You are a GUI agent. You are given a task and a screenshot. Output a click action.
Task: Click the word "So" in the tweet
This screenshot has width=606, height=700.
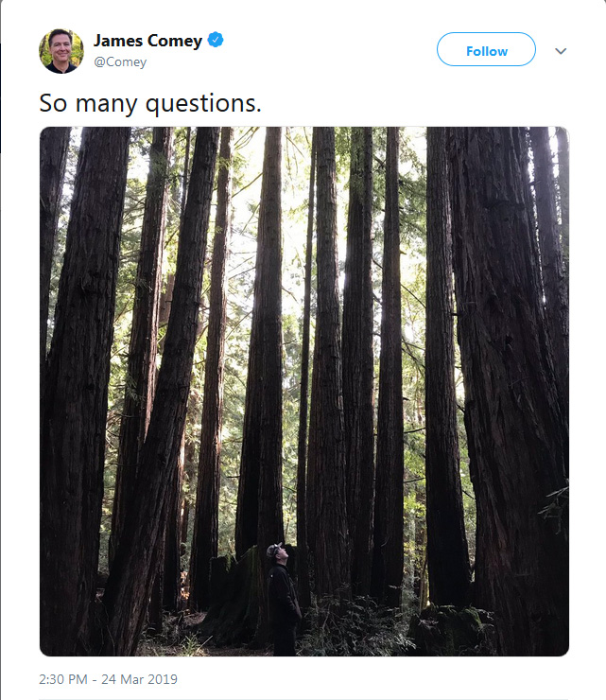coord(53,103)
